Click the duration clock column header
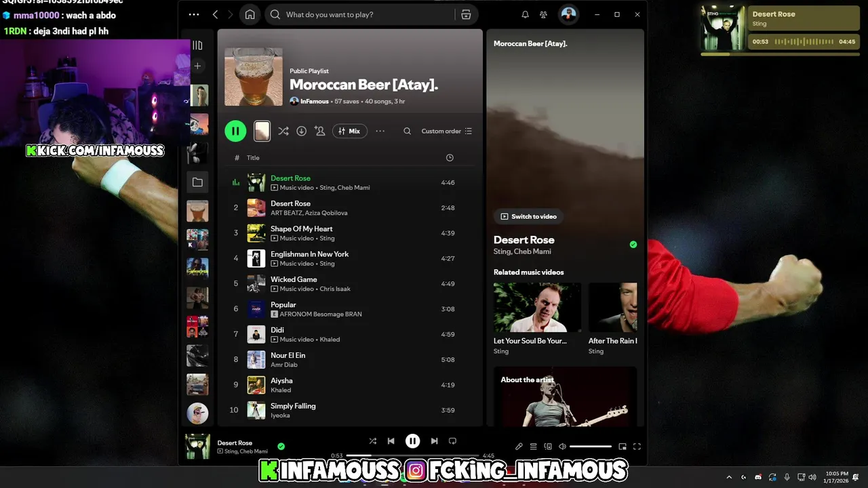868x488 pixels. [450, 157]
